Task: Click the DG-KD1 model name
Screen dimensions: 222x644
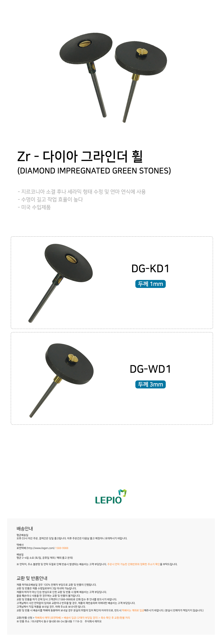Action: coord(150,269)
